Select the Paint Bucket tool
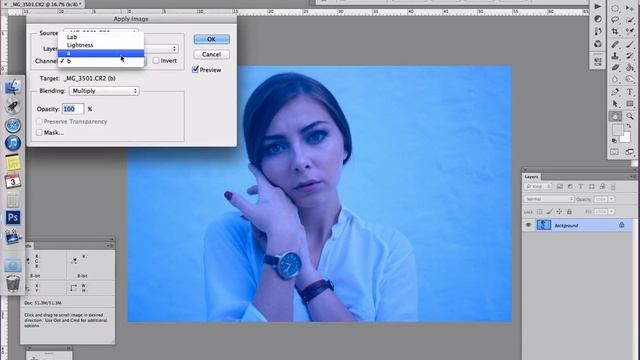 point(630,67)
